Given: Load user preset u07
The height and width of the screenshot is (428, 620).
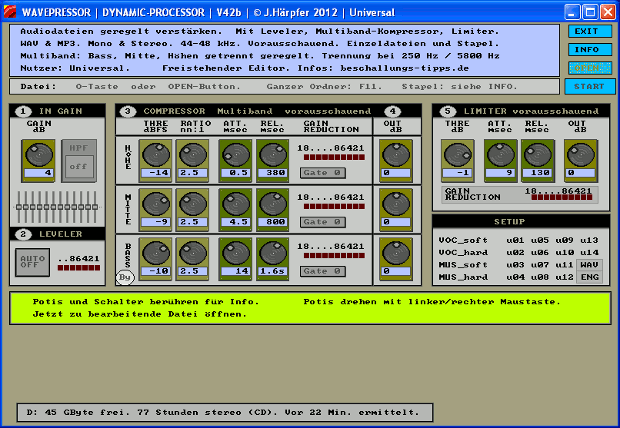Looking at the screenshot, I should coord(540,265).
